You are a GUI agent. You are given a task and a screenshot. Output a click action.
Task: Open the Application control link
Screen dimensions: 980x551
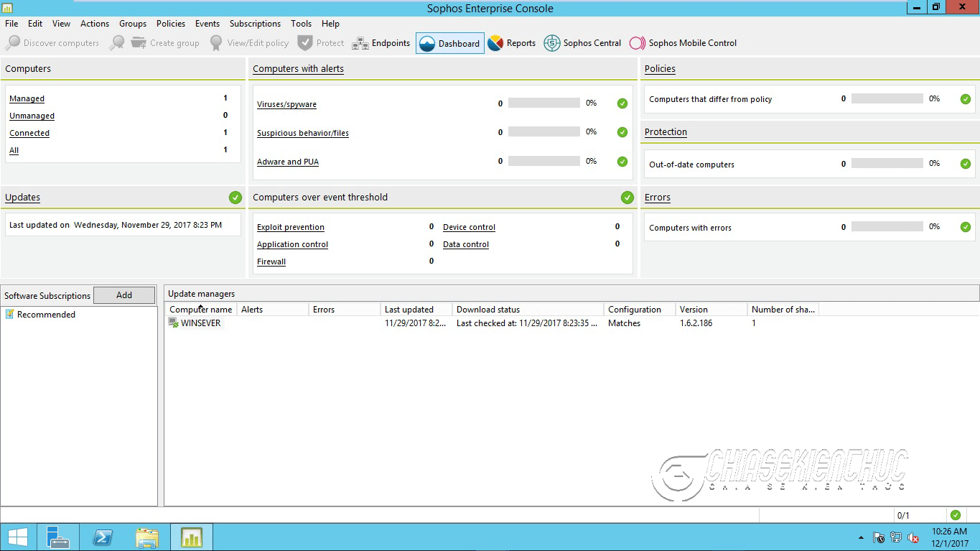pyautogui.click(x=292, y=244)
